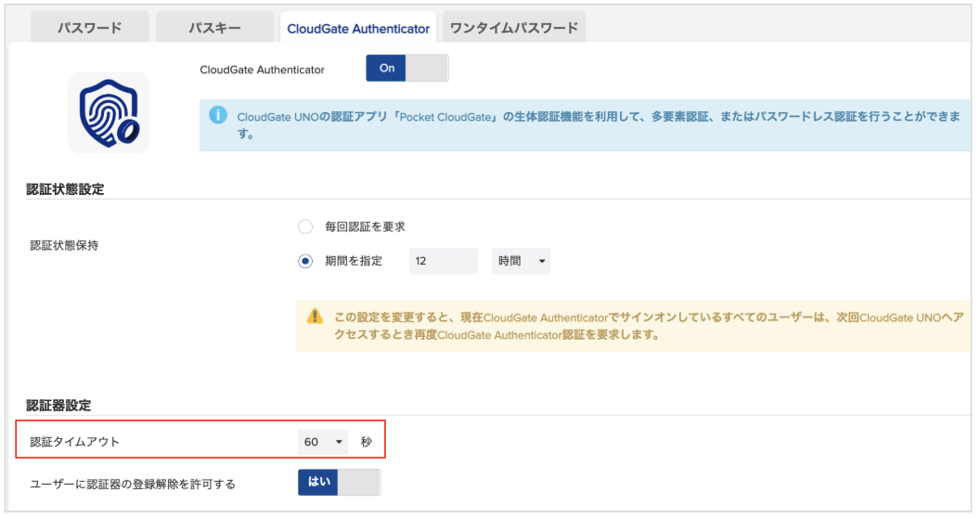This screenshot has height=518, width=980.
Task: Click the 認証器設定 section heading
Action: 58,406
